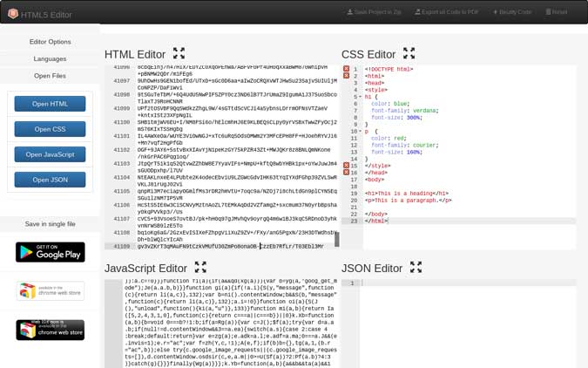Click the HTML Editor heading text
The image size is (588, 368).
(135, 54)
